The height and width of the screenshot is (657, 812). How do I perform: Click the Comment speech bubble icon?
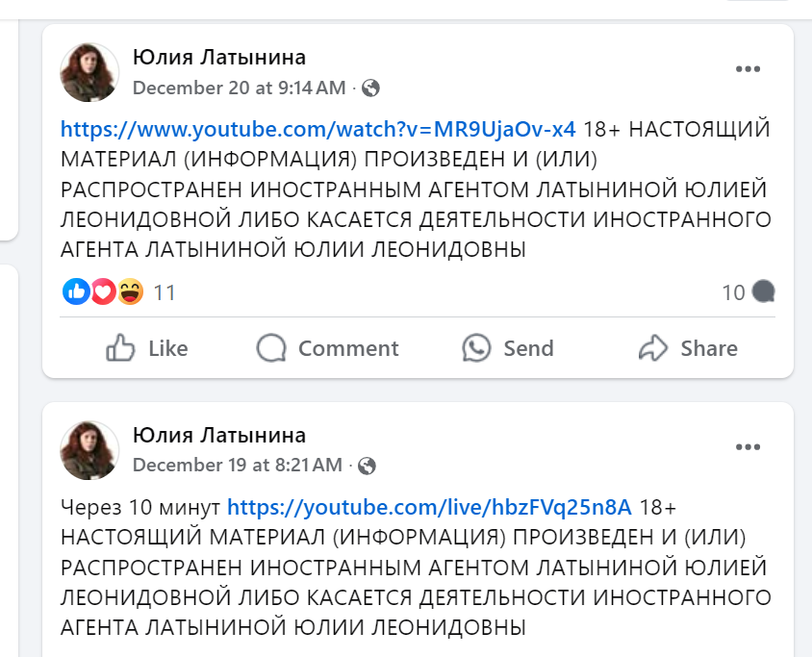(271, 347)
